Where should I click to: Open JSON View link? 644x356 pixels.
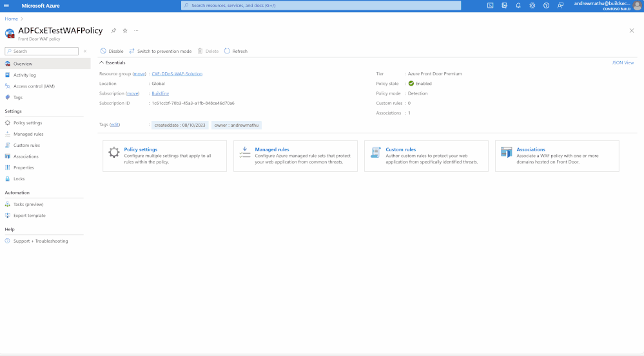tap(623, 62)
